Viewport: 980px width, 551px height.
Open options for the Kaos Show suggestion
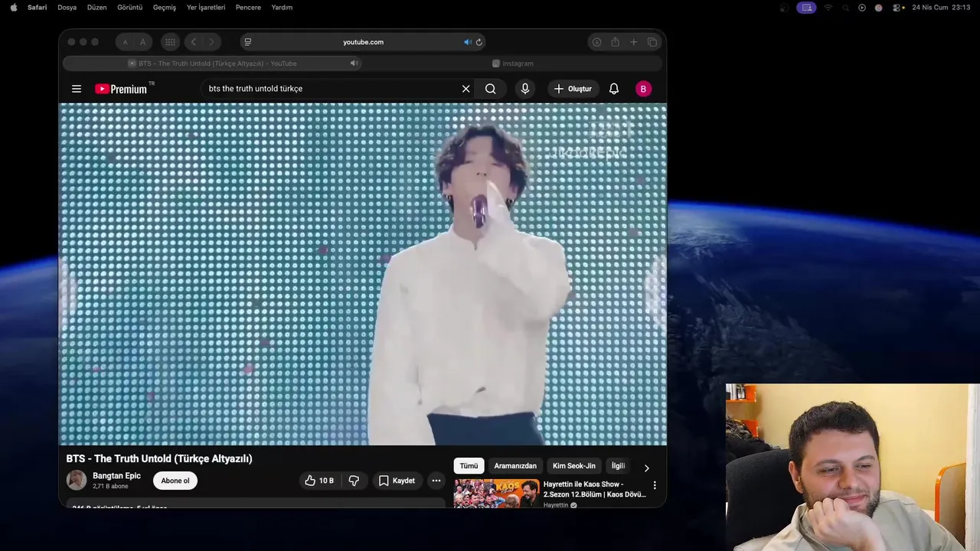point(655,485)
